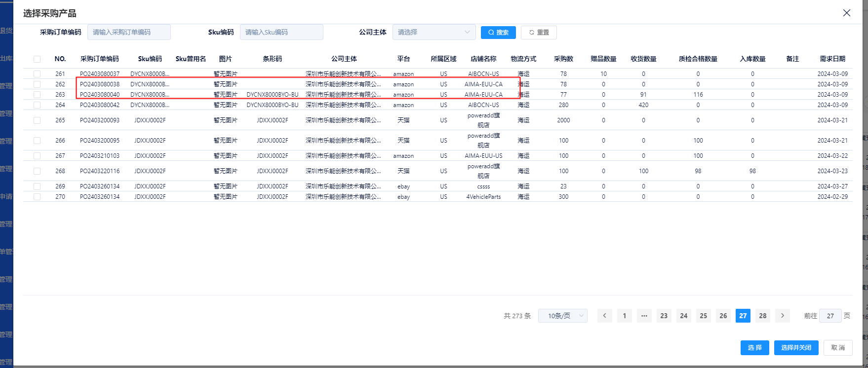Click the 选择并关闭 button

point(796,348)
